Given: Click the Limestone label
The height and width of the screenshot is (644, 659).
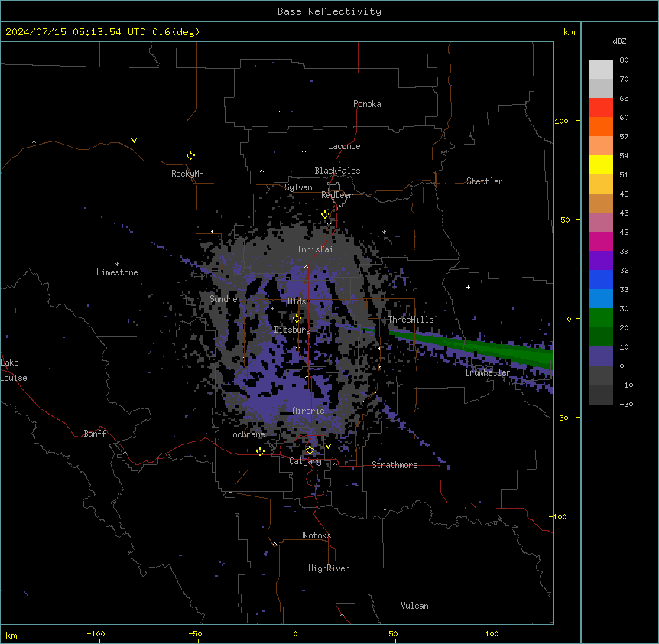Looking at the screenshot, I should pos(117,272).
